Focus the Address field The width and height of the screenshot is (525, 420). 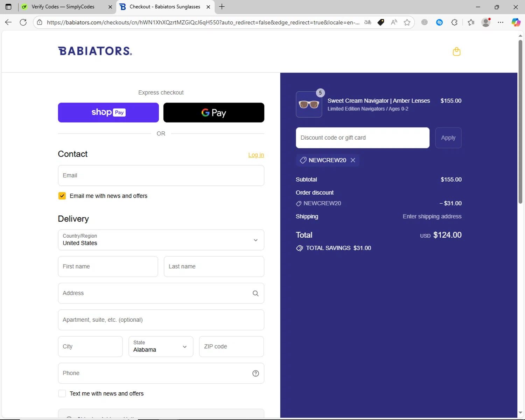click(161, 293)
